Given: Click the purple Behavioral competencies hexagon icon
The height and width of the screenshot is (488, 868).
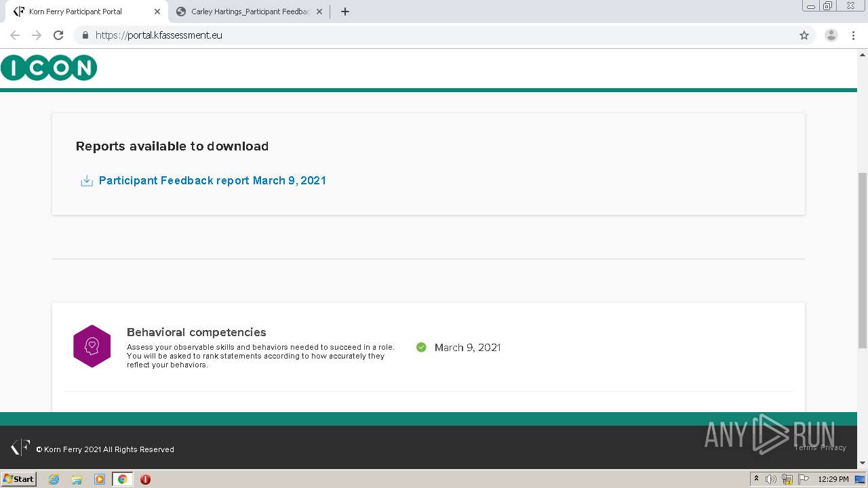Looking at the screenshot, I should tap(92, 346).
